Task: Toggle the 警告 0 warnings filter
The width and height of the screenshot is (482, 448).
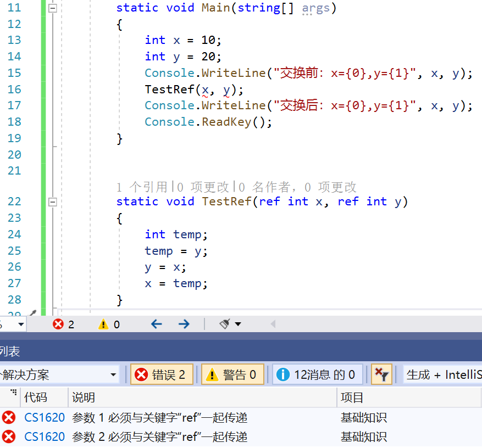Action: [x=232, y=374]
